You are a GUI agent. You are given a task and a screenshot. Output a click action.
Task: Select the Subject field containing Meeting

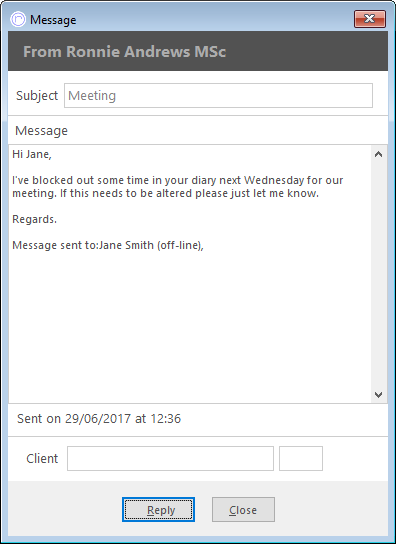coord(218,95)
